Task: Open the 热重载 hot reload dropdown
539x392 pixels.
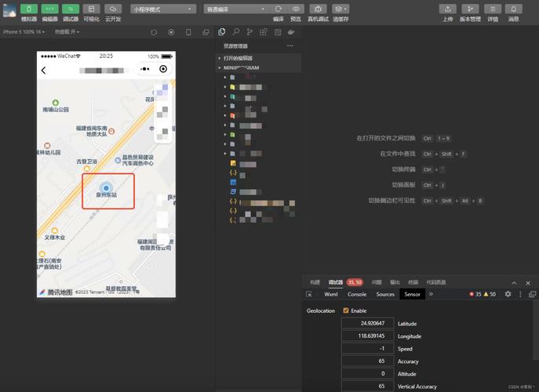Action: point(67,32)
